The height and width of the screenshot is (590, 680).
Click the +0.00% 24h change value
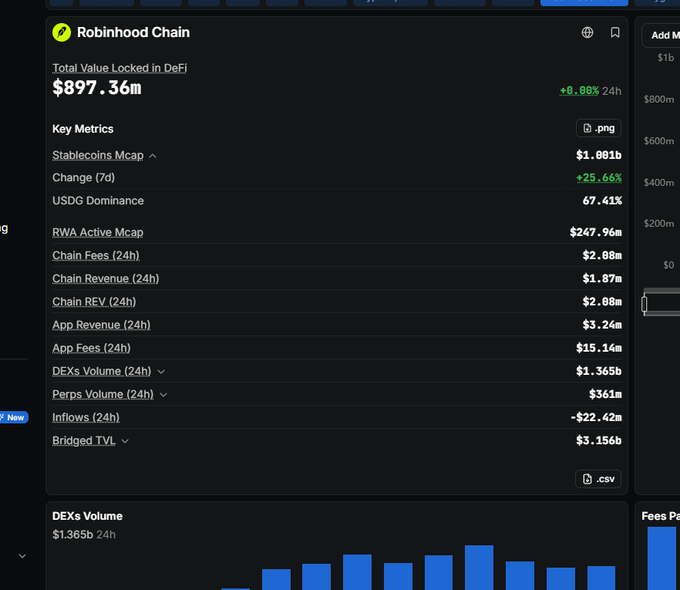pos(579,91)
